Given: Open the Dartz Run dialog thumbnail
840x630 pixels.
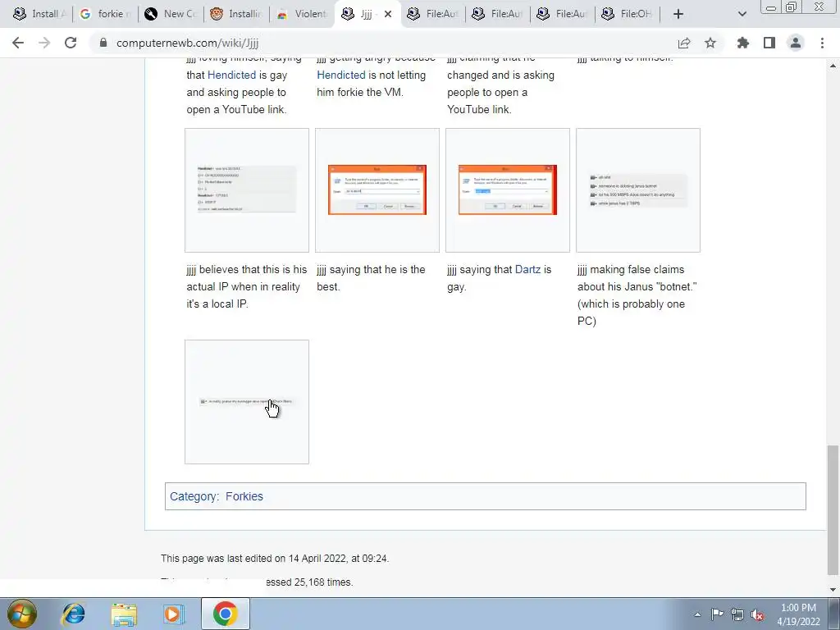Looking at the screenshot, I should click(507, 189).
